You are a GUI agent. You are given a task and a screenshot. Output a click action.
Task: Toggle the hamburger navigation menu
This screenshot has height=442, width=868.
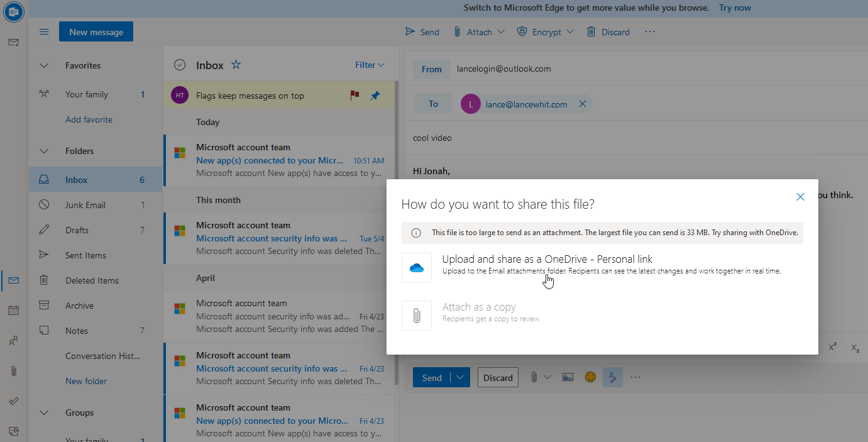(x=44, y=32)
